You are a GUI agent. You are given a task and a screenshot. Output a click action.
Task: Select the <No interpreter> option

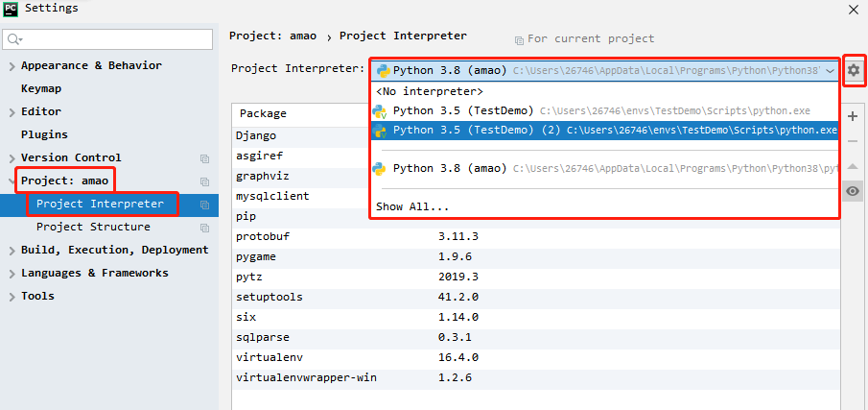click(x=604, y=91)
